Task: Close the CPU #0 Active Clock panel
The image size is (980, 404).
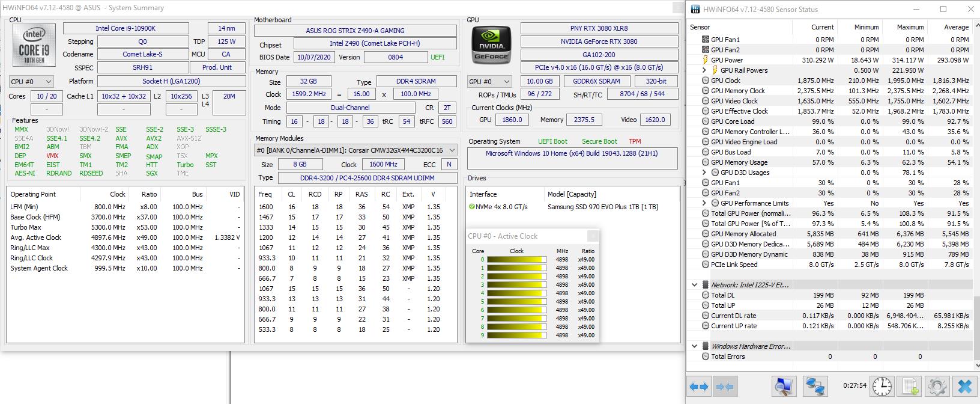Action: pos(592,236)
